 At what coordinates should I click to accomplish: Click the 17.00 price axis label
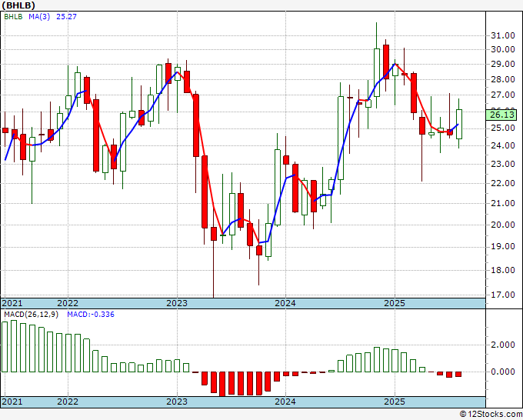(503, 295)
